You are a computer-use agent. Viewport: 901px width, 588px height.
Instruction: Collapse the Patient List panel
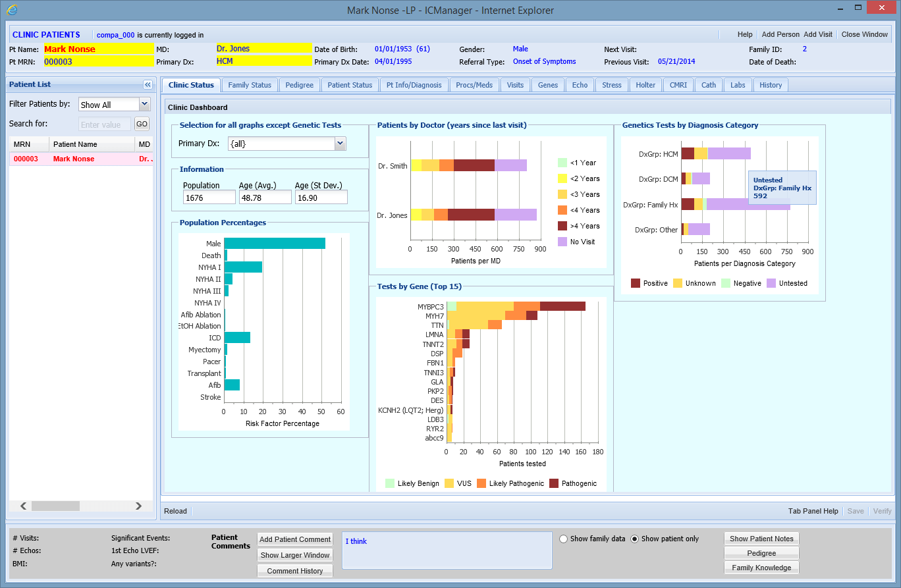point(148,84)
